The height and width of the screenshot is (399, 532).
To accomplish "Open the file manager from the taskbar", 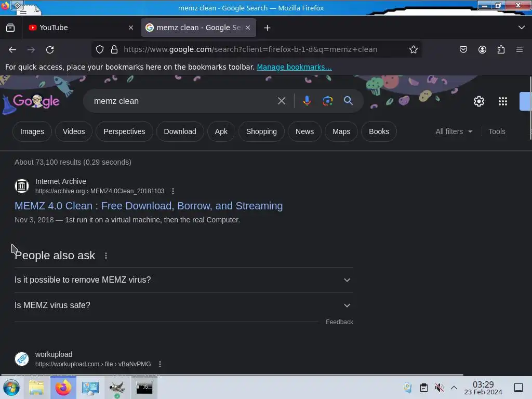I will point(36,388).
